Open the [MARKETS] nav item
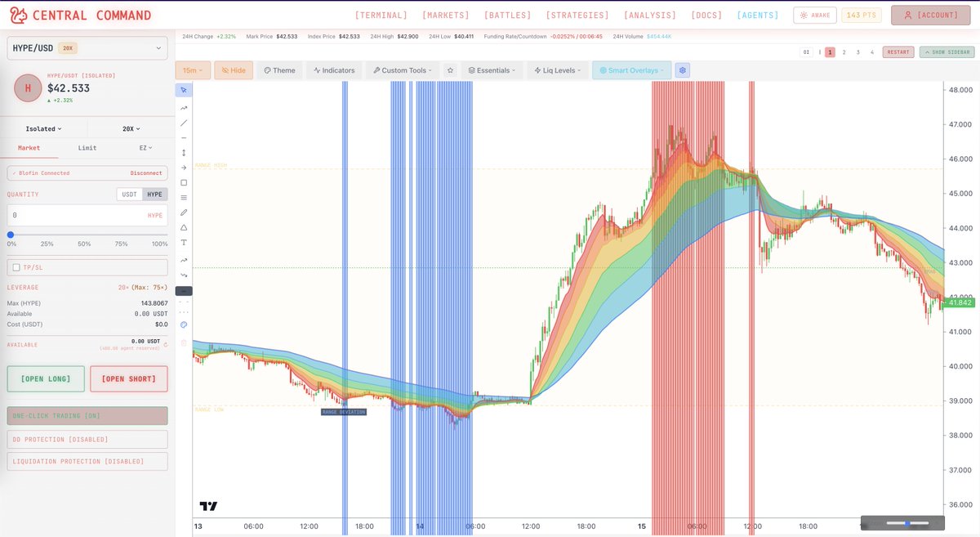Image resolution: width=980 pixels, height=537 pixels. click(x=446, y=15)
